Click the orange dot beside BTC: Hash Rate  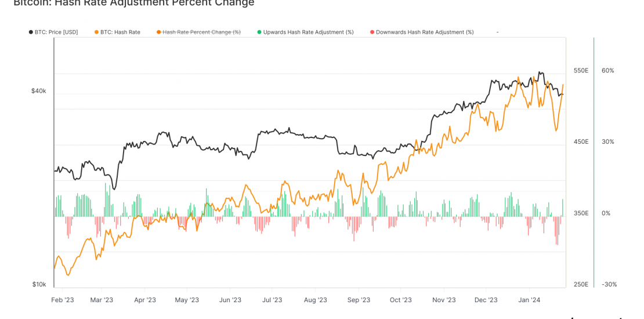(96, 32)
